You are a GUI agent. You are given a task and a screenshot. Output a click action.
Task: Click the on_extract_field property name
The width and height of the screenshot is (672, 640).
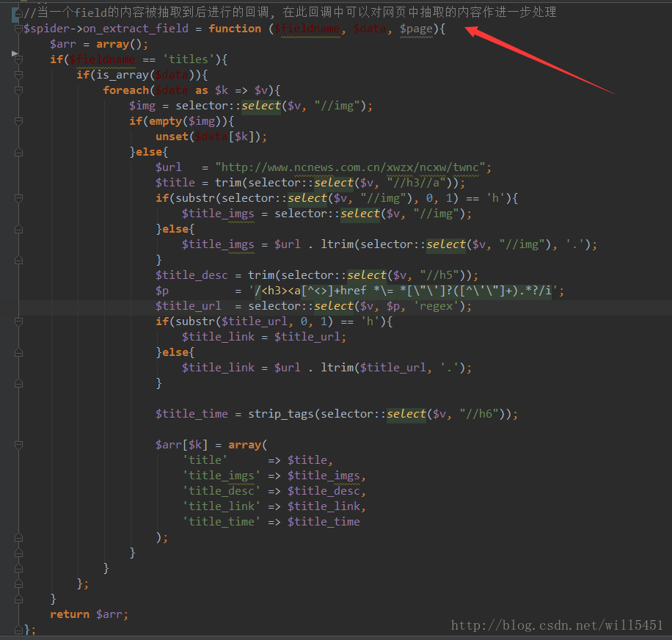tap(136, 29)
